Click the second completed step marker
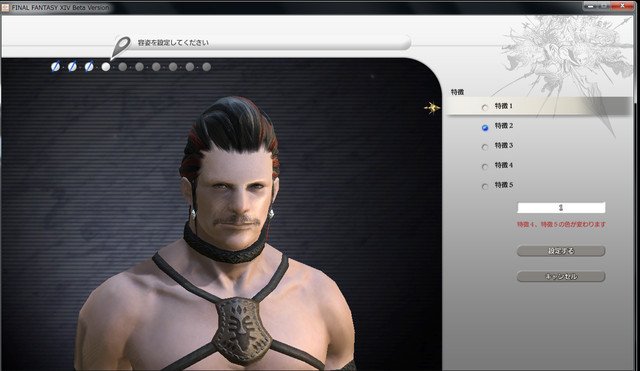The height and width of the screenshot is (371, 640). [72, 67]
